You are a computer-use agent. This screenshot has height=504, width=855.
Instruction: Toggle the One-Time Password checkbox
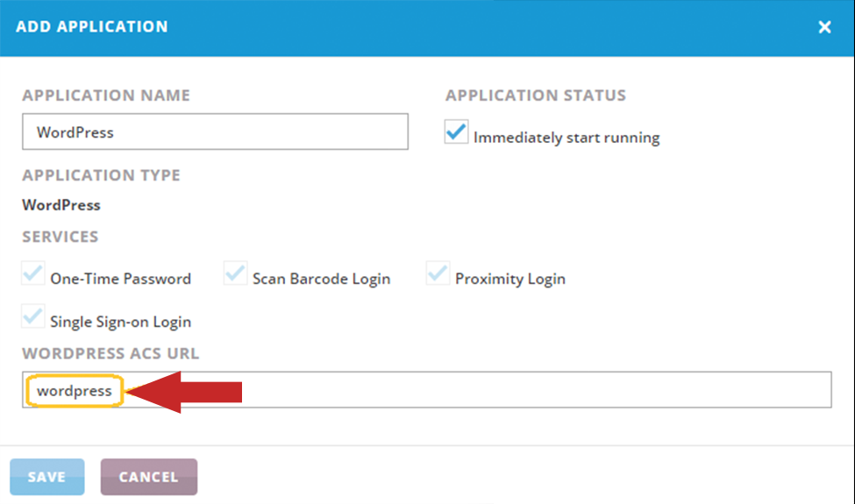32,273
